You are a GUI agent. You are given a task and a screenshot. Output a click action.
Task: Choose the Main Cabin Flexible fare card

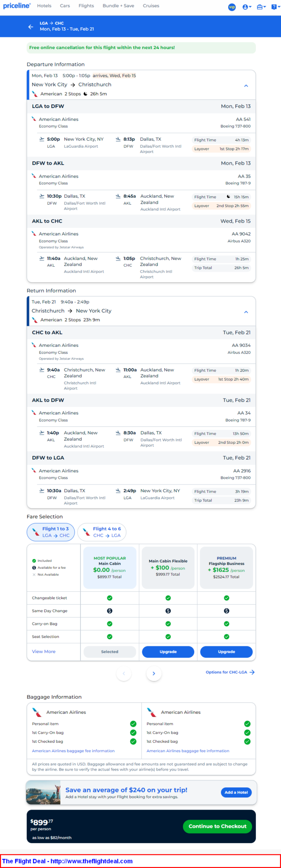(168, 568)
